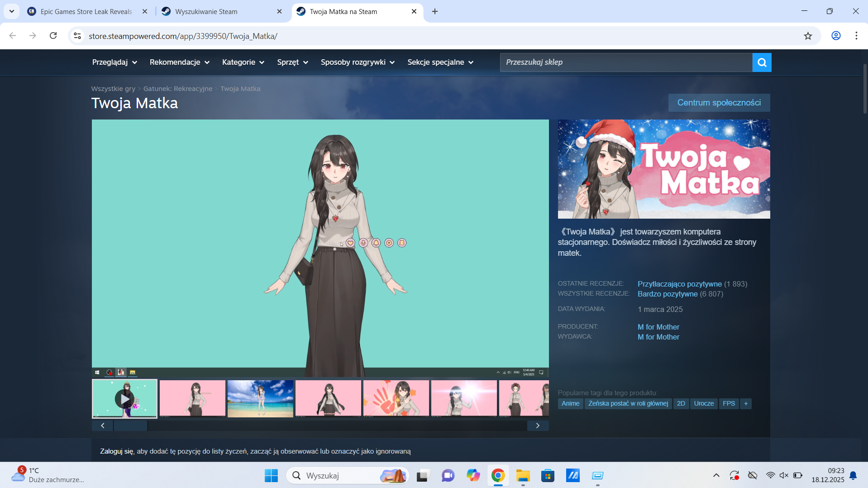
Task: Reload the page with the refresh icon
Action: click(x=53, y=36)
